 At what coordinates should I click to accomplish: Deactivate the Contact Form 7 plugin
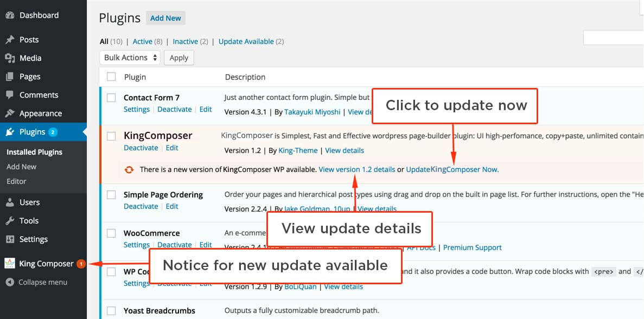175,109
